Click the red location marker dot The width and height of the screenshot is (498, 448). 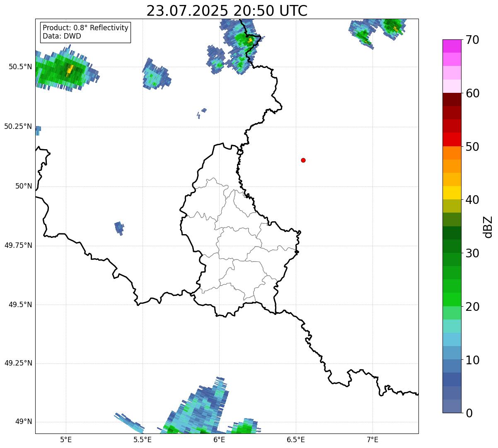pos(303,160)
